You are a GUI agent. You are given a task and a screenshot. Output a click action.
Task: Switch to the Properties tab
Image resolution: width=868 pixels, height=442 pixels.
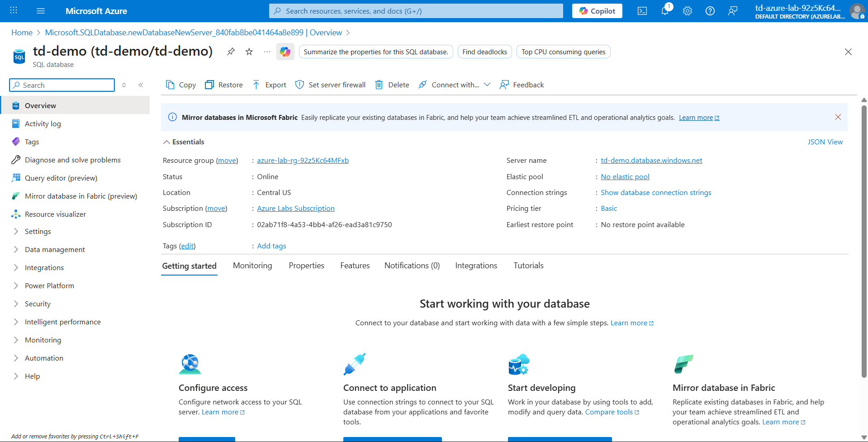[306, 266]
